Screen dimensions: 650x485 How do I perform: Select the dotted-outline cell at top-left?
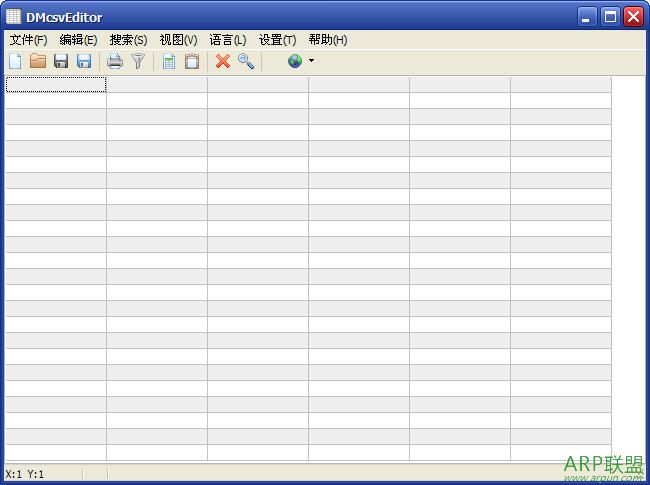tap(56, 85)
